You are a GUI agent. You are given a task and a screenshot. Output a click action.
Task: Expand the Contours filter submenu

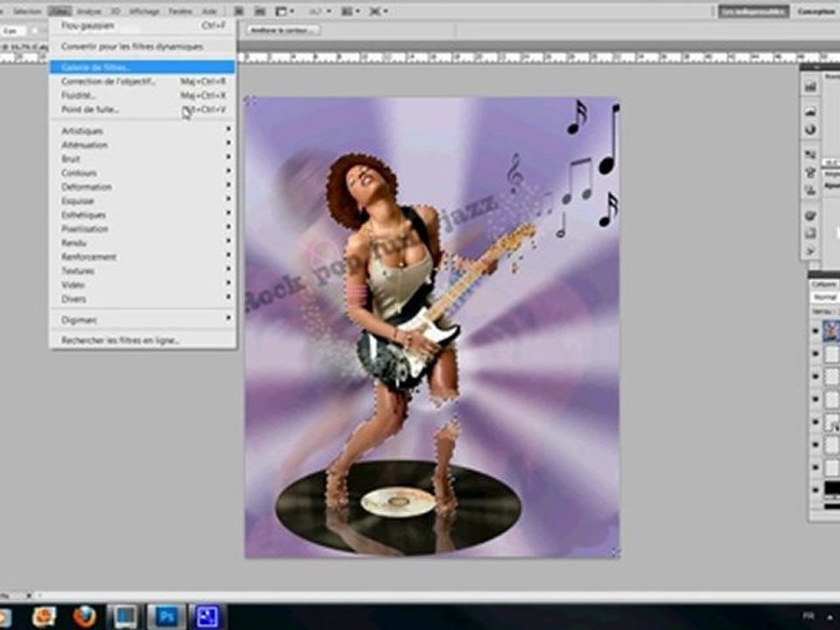[142, 172]
